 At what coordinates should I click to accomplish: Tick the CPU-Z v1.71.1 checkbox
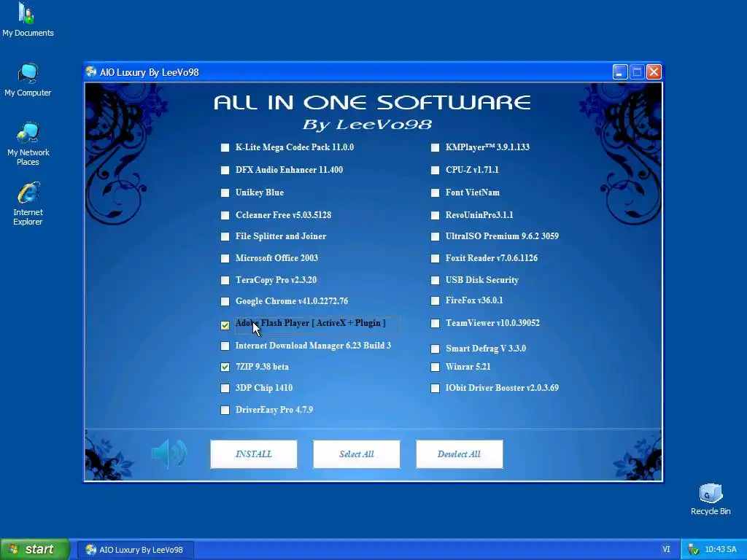tap(435, 170)
